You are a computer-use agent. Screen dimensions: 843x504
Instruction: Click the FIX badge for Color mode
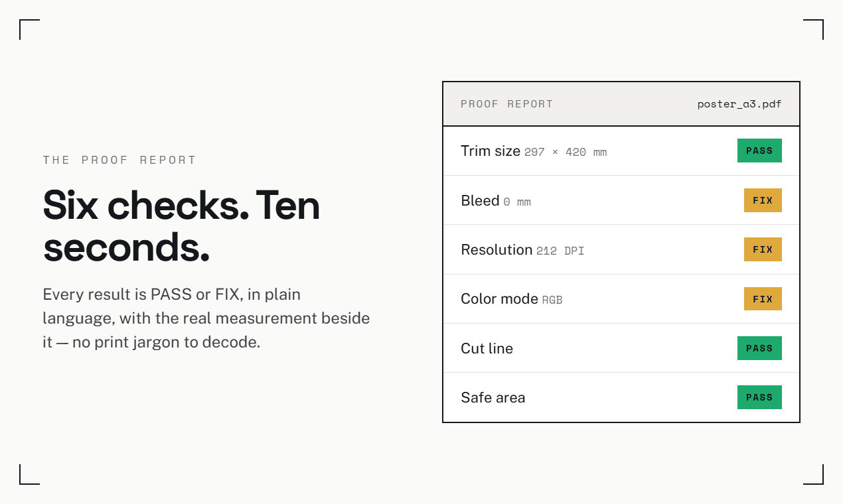(763, 299)
